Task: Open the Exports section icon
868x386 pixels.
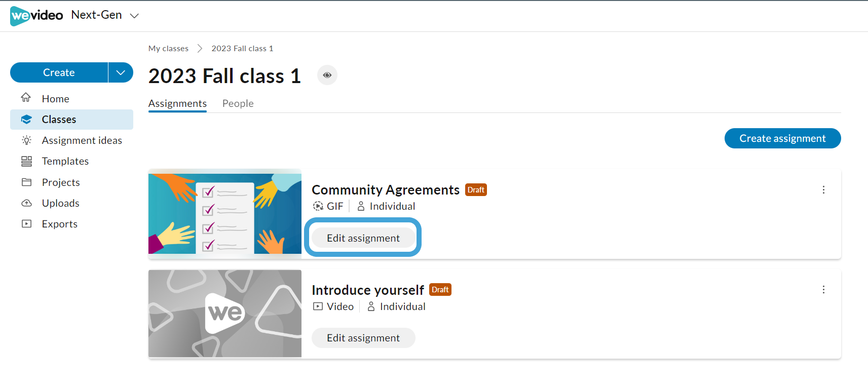Action: (26, 223)
